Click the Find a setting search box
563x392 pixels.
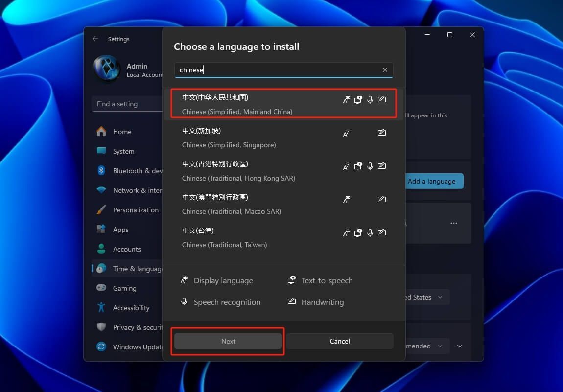click(x=127, y=104)
